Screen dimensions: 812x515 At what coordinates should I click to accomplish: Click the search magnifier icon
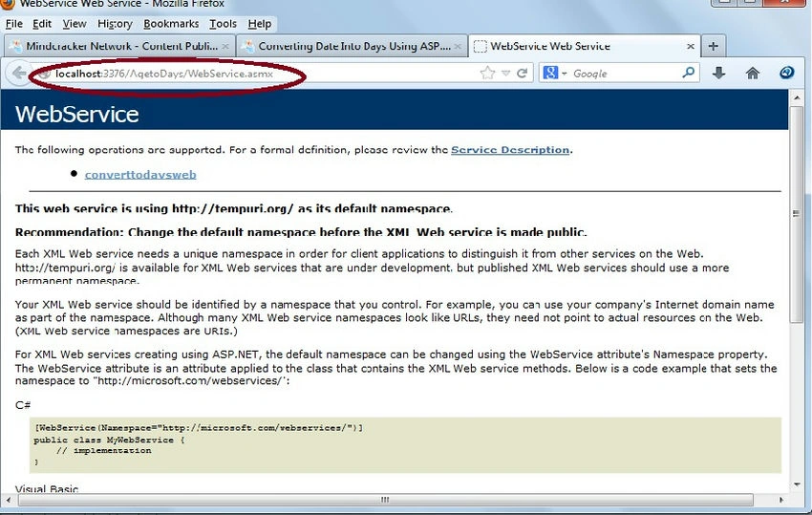coord(688,73)
